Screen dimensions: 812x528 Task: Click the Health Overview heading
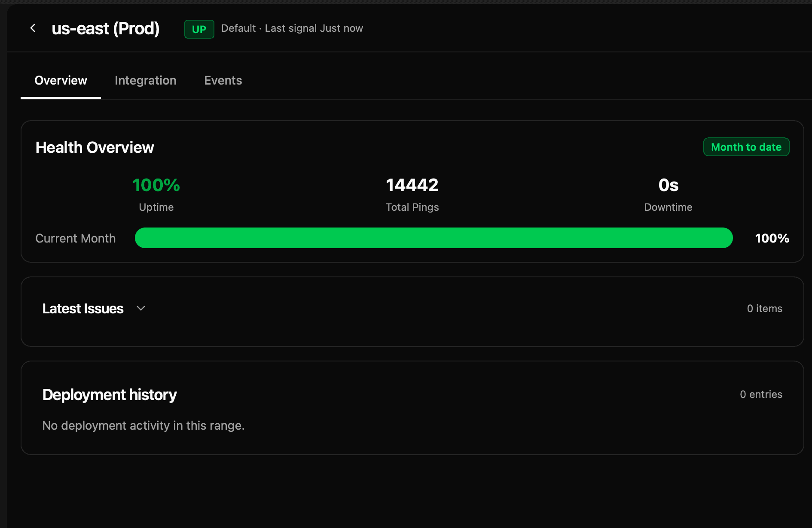point(95,147)
